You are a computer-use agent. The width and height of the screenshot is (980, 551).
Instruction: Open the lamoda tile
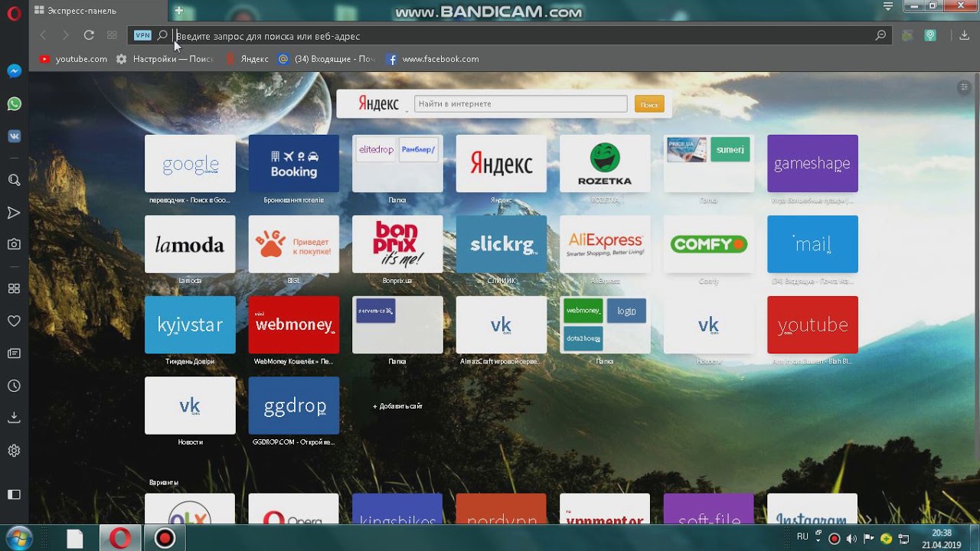[x=190, y=244]
